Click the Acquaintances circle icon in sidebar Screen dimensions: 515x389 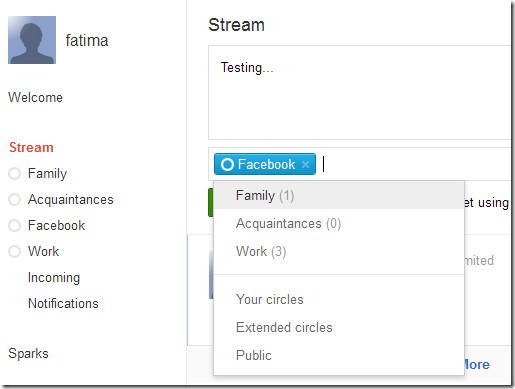click(x=14, y=200)
